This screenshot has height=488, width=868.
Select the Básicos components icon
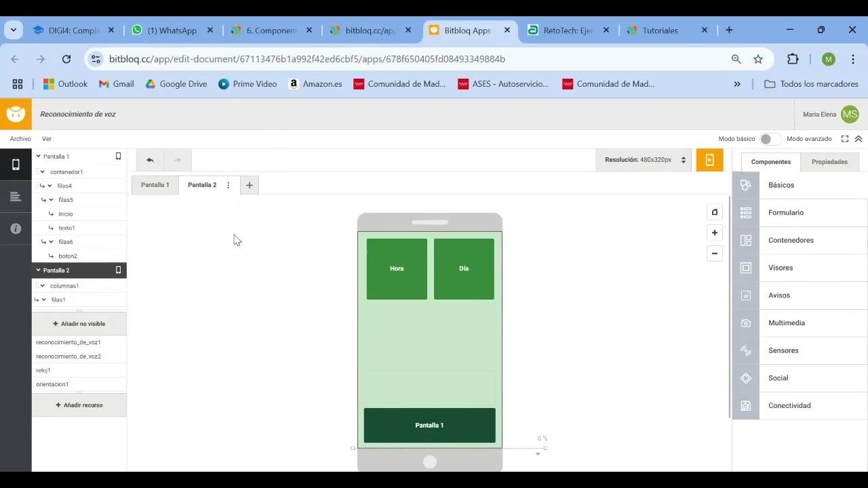coord(746,185)
